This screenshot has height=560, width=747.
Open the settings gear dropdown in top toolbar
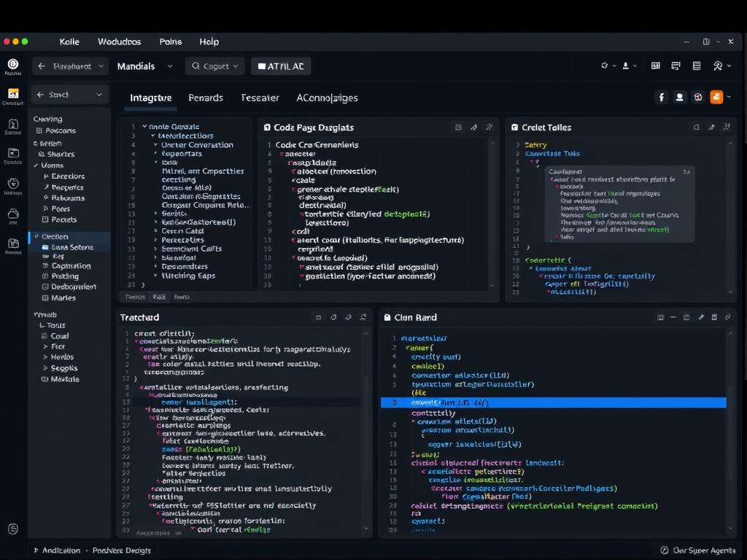(x=608, y=66)
